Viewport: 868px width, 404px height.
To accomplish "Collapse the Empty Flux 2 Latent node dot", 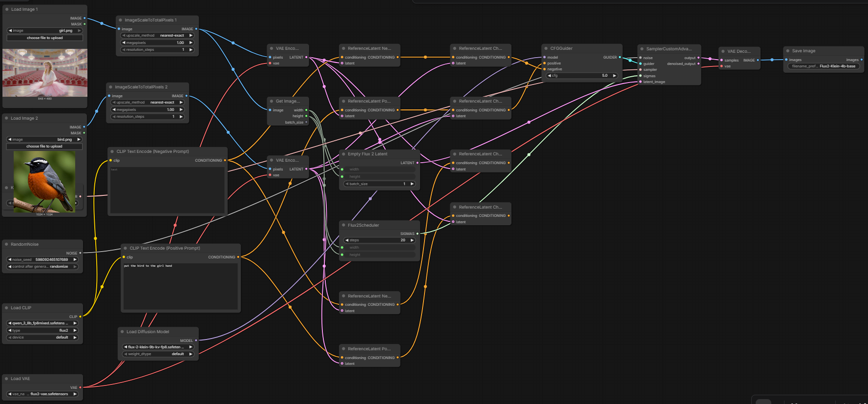I will [x=343, y=154].
